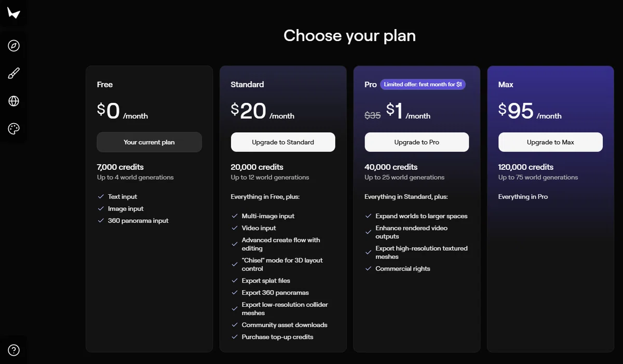Click the checkmark next to Text input
623x364 pixels.
pos(101,197)
